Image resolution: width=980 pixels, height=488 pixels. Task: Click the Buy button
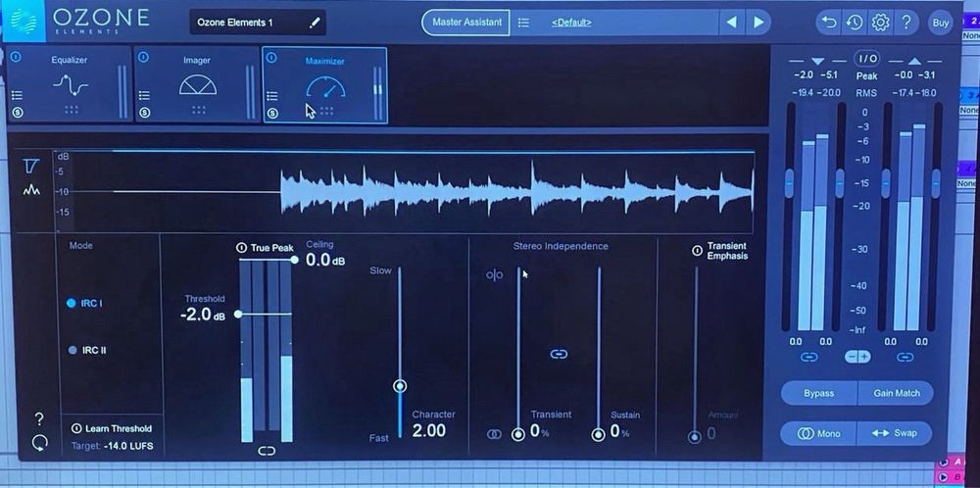click(x=941, y=24)
